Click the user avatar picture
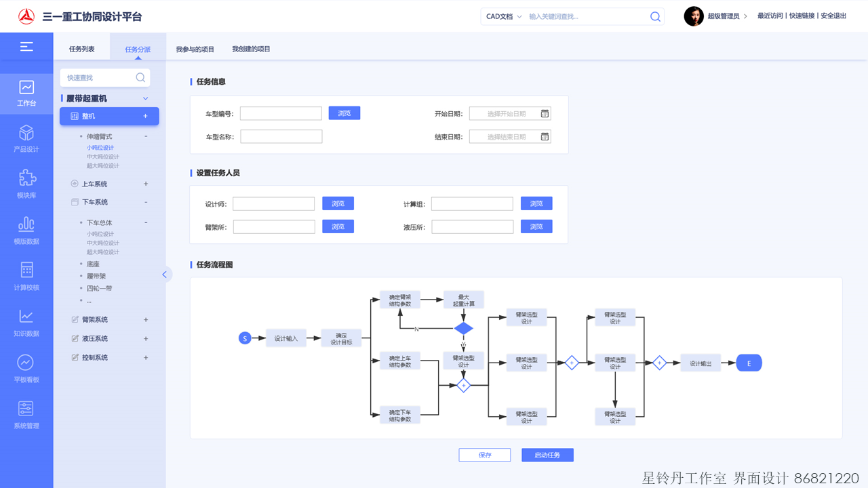 [694, 16]
